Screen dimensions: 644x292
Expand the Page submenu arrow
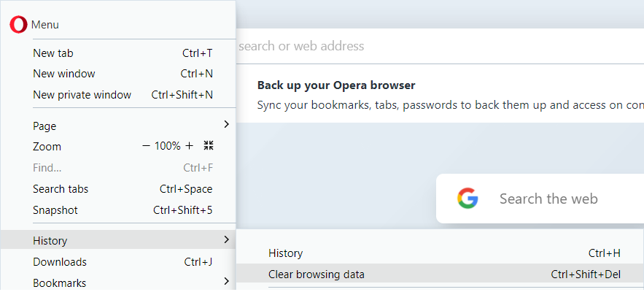pyautogui.click(x=226, y=124)
